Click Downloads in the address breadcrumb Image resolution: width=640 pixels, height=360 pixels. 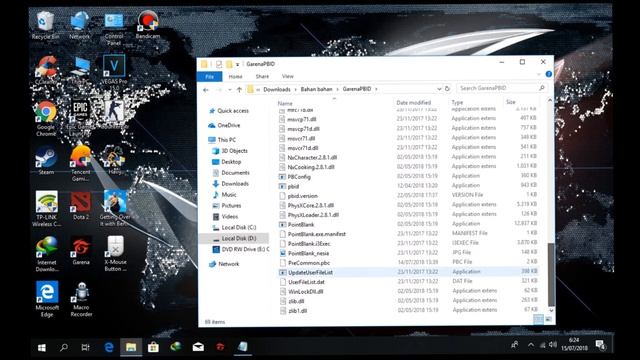tap(277, 89)
